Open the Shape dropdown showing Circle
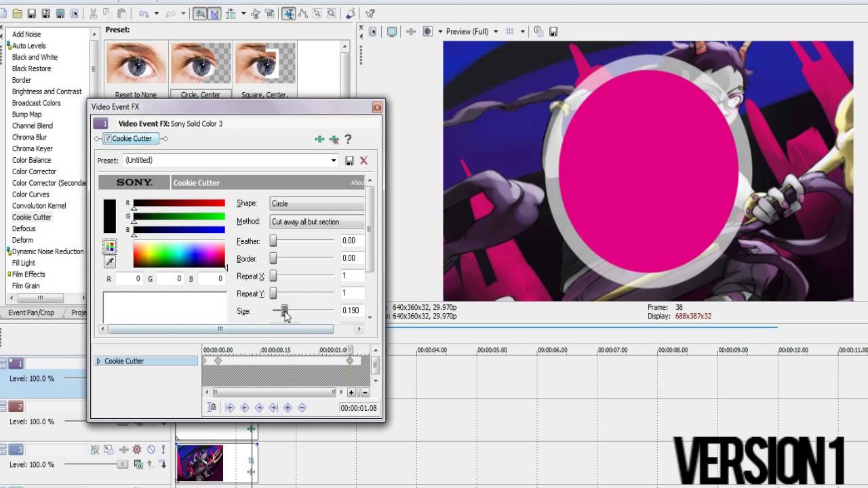The image size is (868, 488). coord(317,203)
